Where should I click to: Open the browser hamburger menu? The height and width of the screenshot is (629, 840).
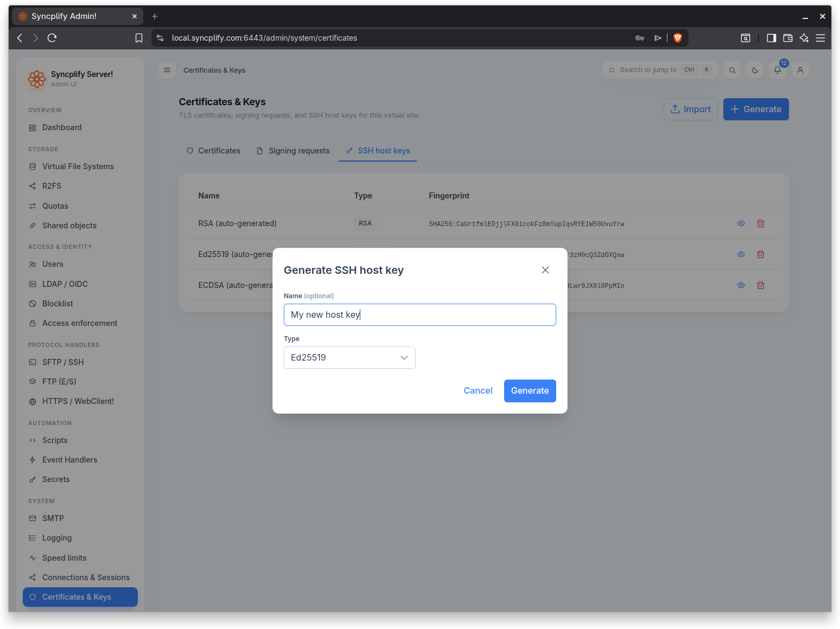click(820, 38)
